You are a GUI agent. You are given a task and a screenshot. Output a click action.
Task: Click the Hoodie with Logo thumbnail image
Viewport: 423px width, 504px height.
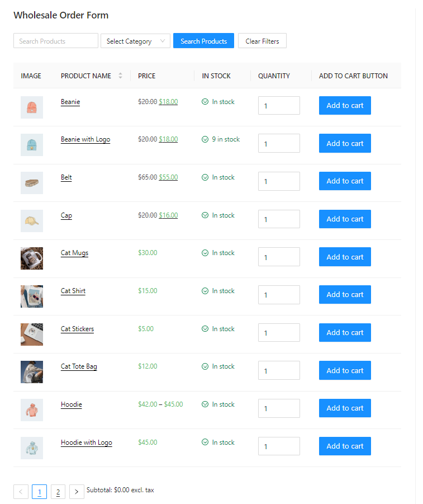click(x=32, y=448)
